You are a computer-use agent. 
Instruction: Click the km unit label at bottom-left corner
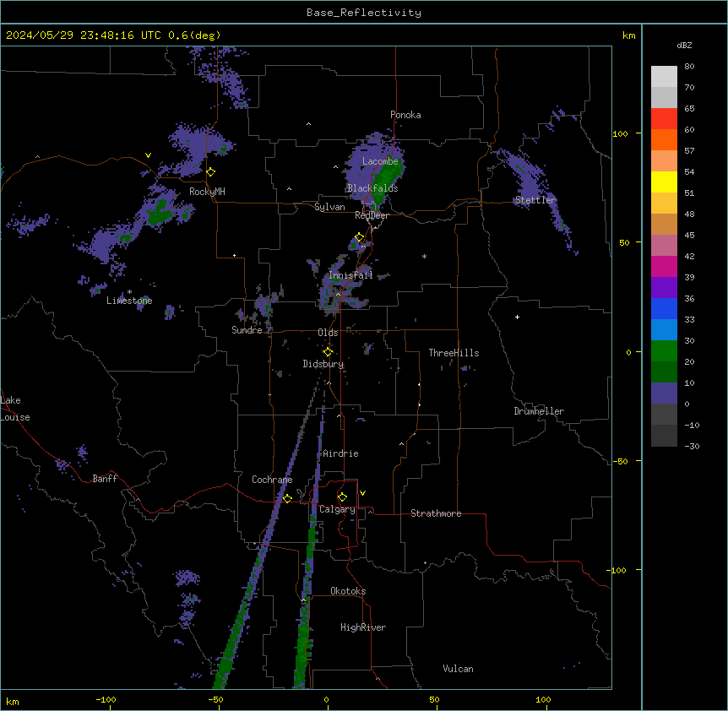coord(13,701)
